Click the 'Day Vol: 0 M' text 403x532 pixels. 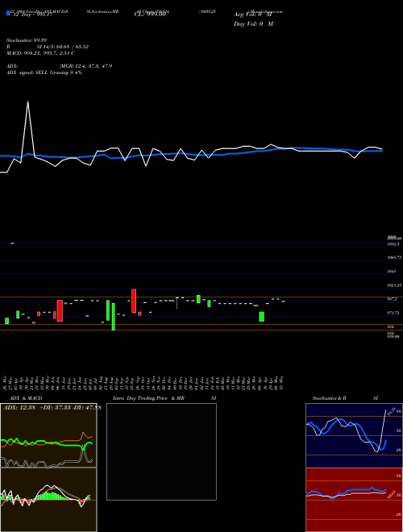253,24
